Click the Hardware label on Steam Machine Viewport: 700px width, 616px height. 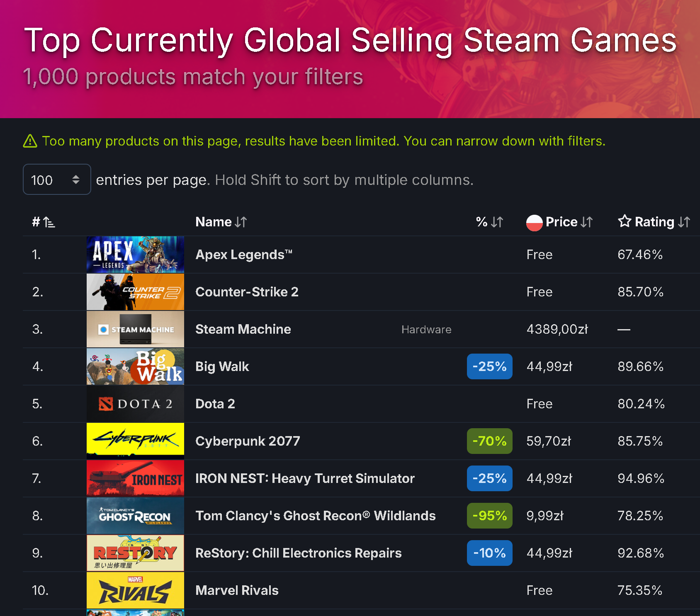[x=426, y=330]
